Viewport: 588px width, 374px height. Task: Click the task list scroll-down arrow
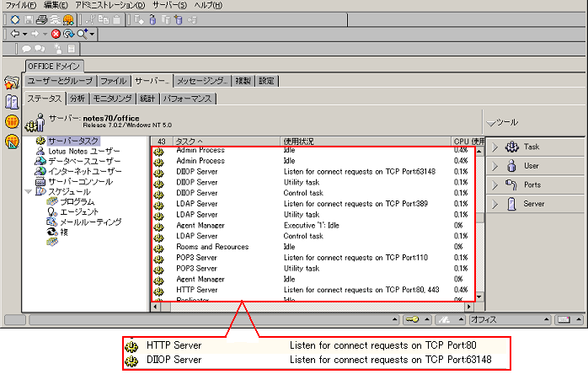479,297
